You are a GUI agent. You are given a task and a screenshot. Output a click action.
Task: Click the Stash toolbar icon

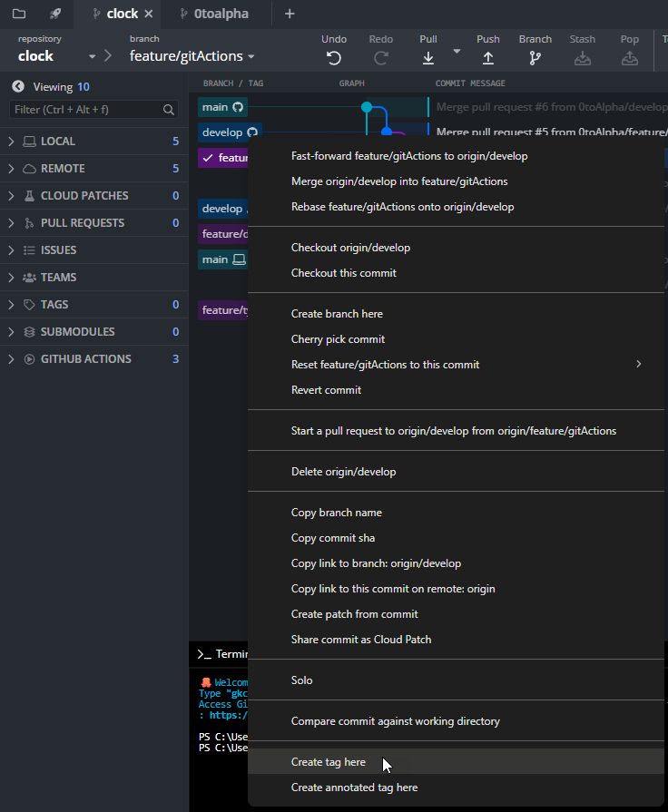click(583, 58)
